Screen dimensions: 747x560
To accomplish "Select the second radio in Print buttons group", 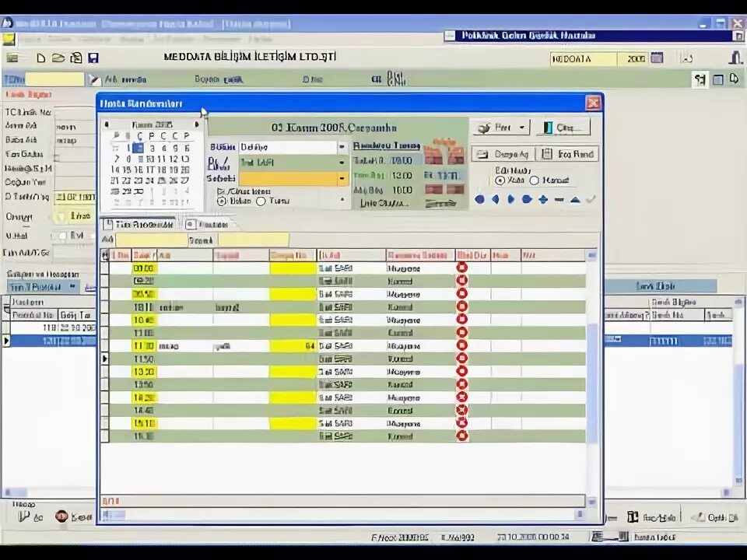I will (x=534, y=180).
